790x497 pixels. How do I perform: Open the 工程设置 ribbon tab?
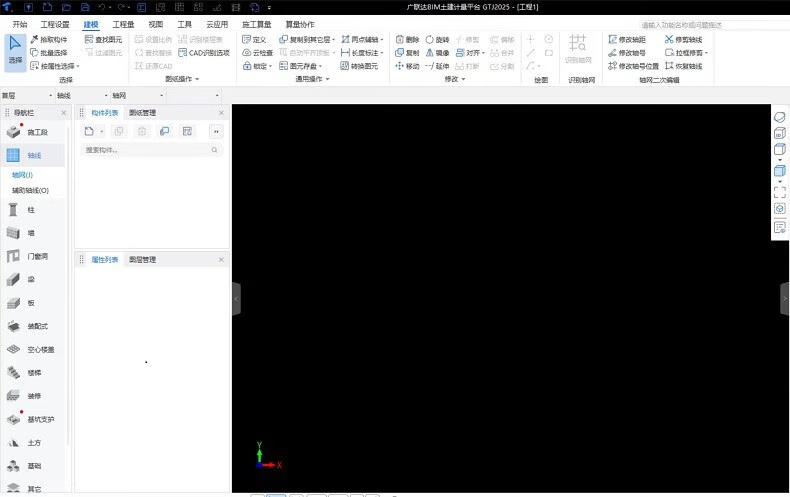point(55,24)
